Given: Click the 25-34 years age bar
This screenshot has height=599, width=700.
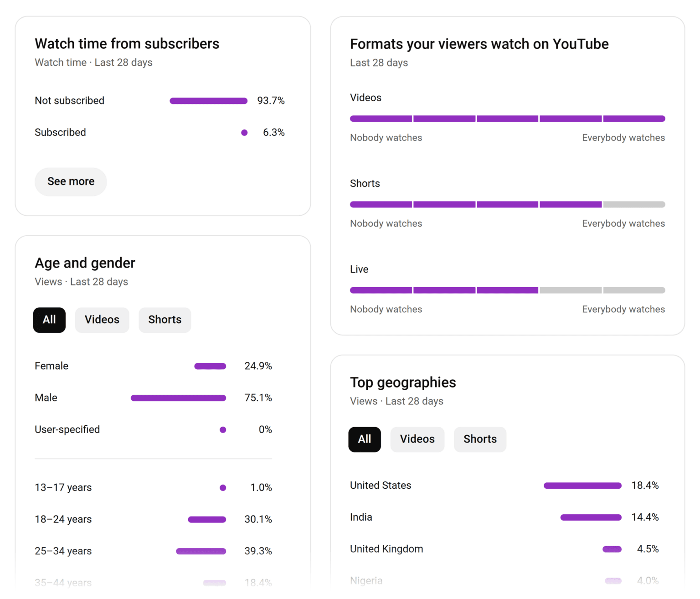Looking at the screenshot, I should 201,551.
